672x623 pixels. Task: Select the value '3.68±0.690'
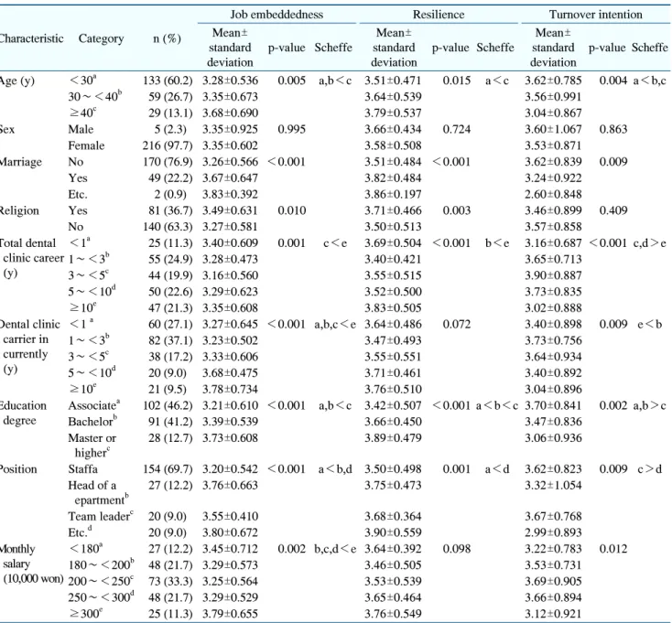click(x=230, y=113)
